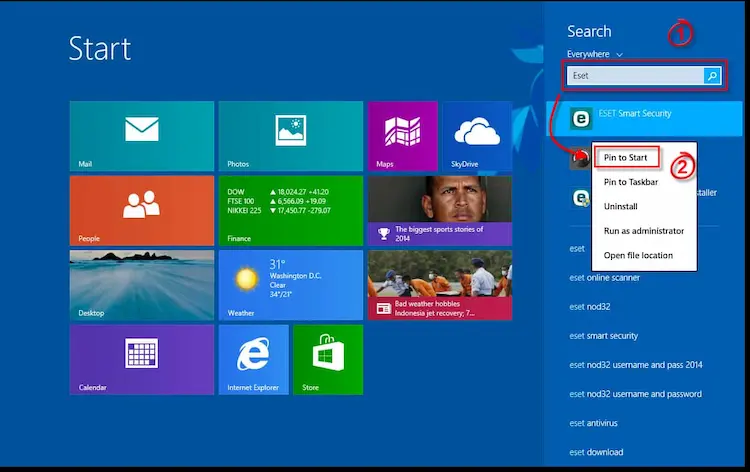Select 'eset online scanner' suggestion
The width and height of the screenshot is (750, 472).
pos(605,277)
